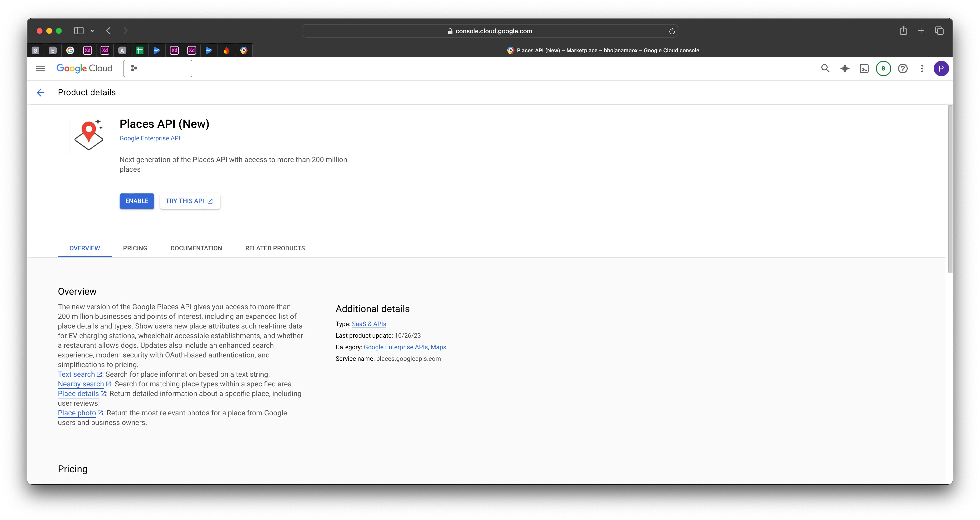980x520 pixels.
Task: Switch to the Google logo favicon tab
Action: coord(70,50)
